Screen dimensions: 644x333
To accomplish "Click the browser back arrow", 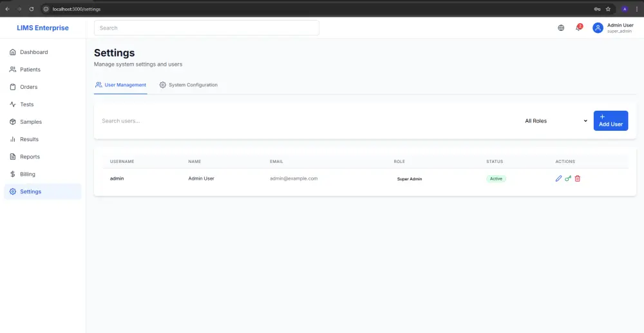I will point(7,8).
